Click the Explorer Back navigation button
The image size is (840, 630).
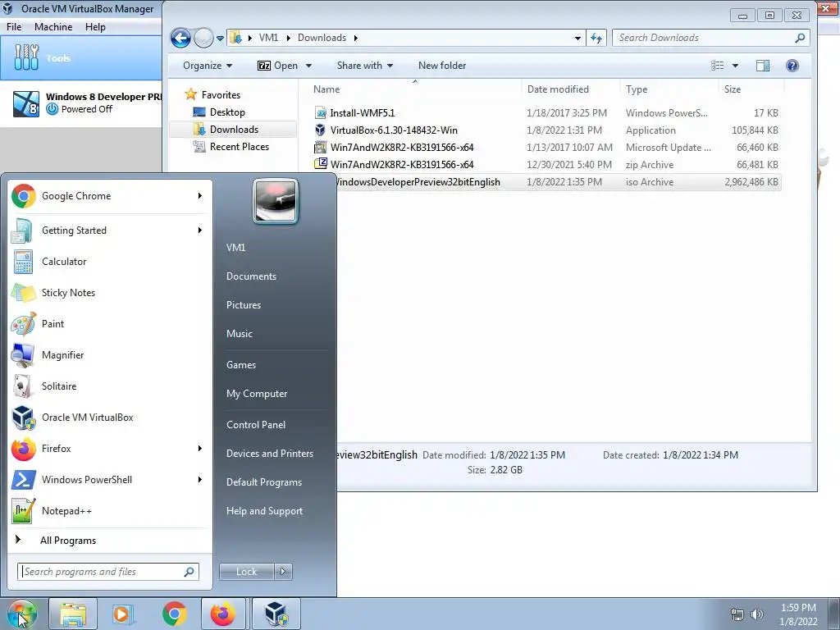[180, 38]
